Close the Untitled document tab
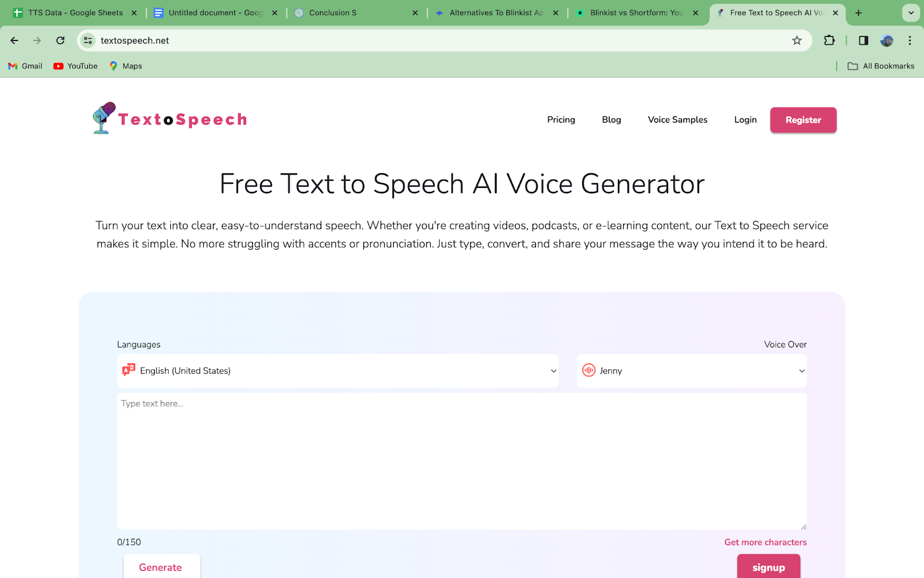This screenshot has width=924, height=578. (x=274, y=13)
